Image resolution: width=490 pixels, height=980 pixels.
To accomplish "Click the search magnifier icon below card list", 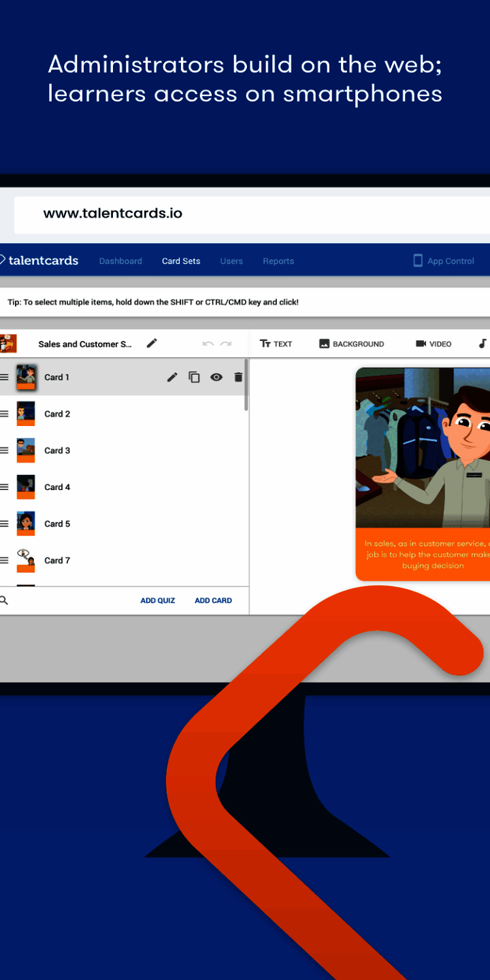I will (4, 600).
